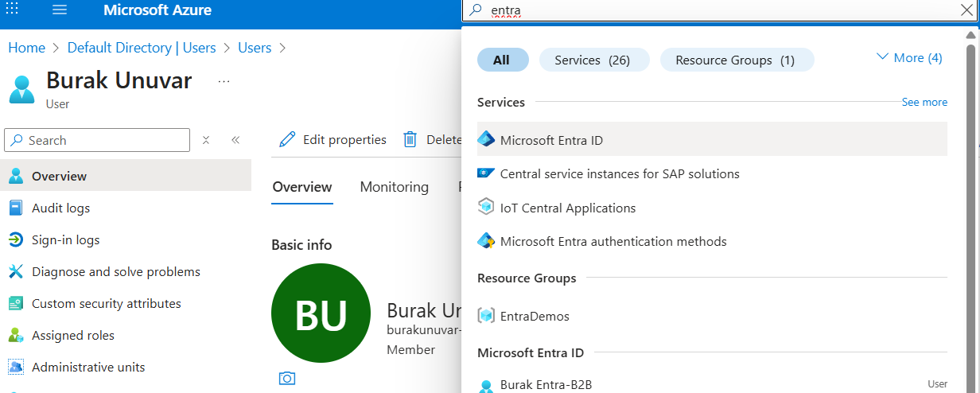The height and width of the screenshot is (393, 980).
Task: Open the EntraDemos resource group
Action: pos(534,316)
